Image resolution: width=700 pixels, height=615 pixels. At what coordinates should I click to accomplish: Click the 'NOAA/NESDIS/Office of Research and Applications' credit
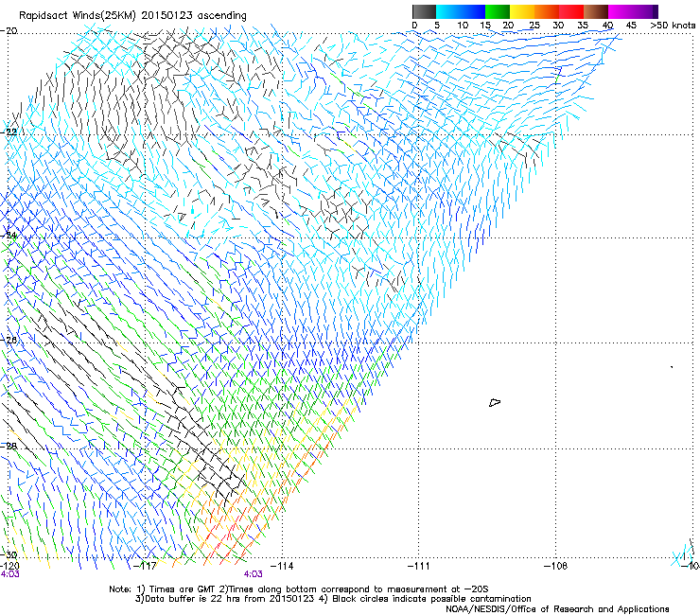point(557,608)
